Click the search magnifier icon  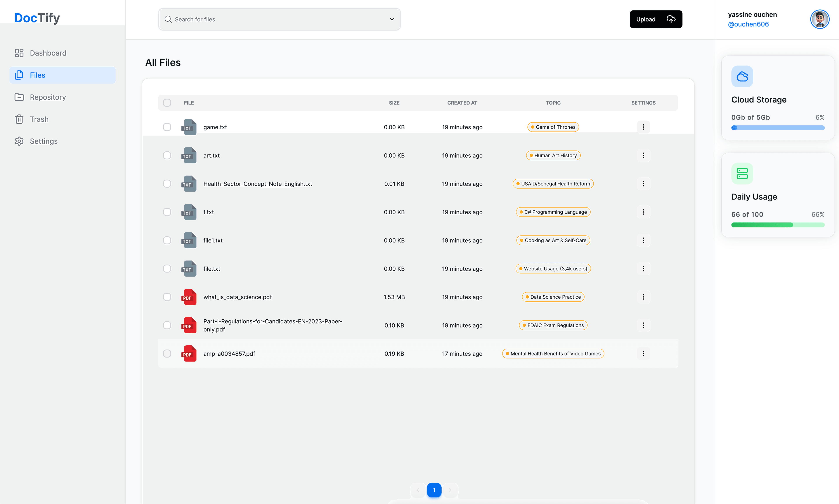point(168,19)
